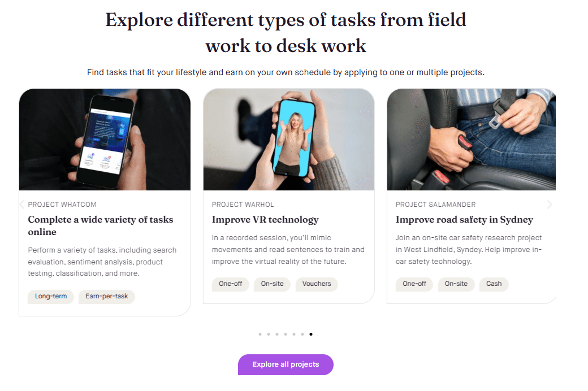This screenshot has height=391, width=588.
Task: Click the PROJECT WARHOL label
Action: pyautogui.click(x=243, y=205)
